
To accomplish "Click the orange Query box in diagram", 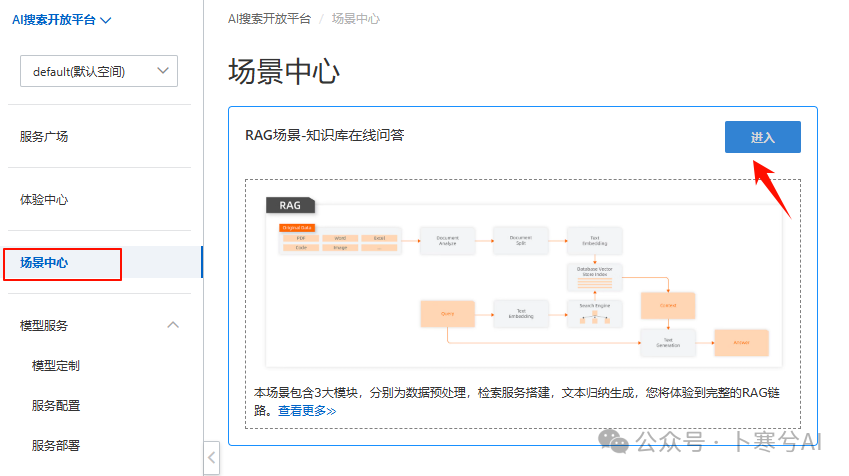I will tap(447, 314).
